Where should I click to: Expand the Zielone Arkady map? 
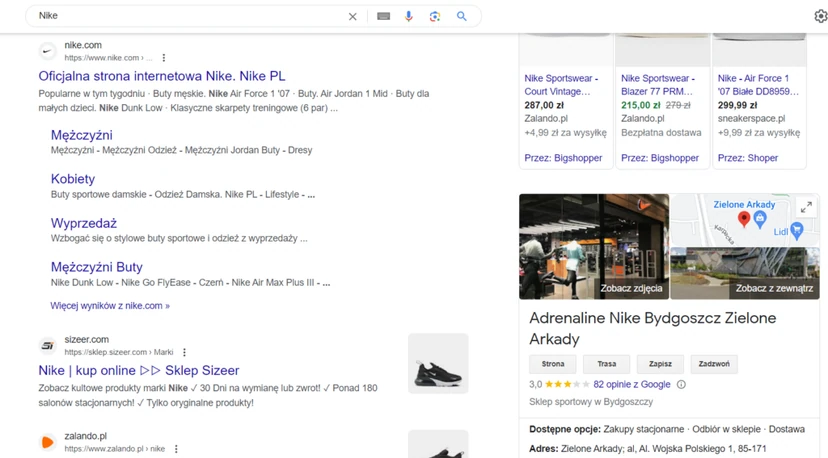(806, 208)
